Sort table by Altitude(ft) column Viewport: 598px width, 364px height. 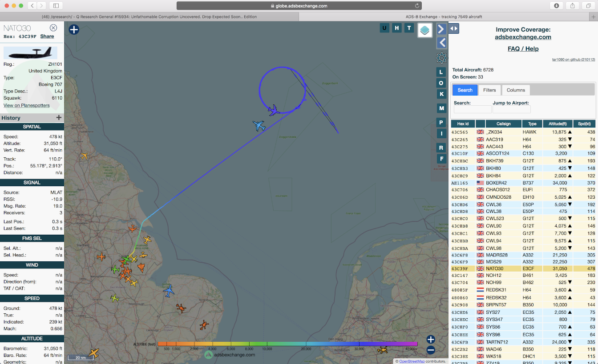point(558,124)
